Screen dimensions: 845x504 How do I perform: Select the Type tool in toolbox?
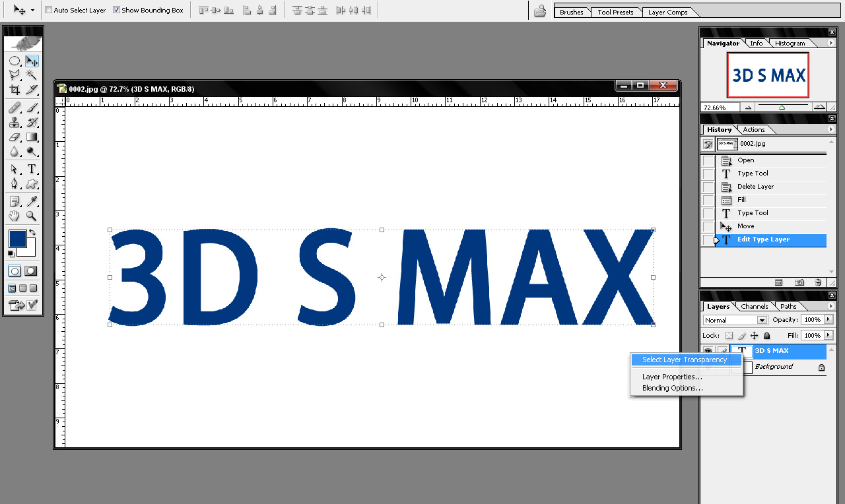coord(31,169)
